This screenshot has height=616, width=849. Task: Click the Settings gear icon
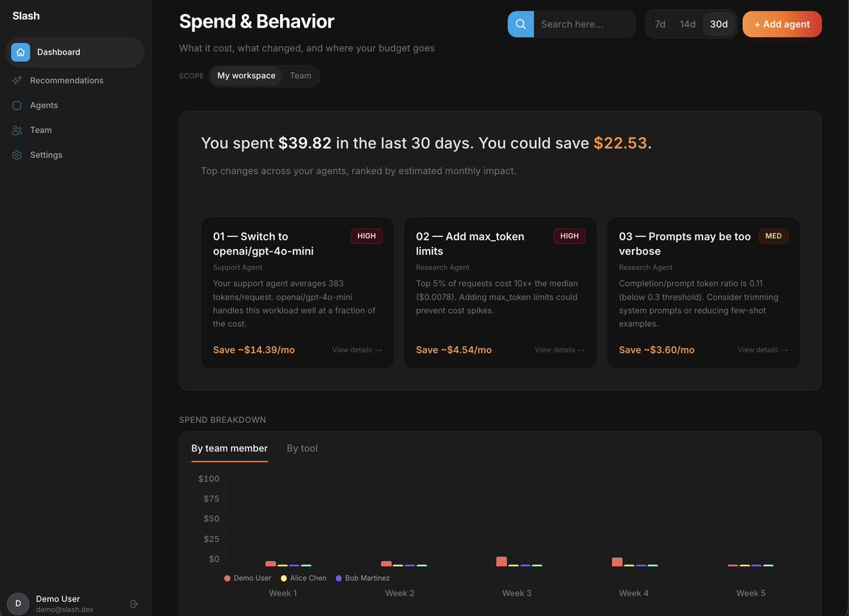tap(17, 155)
